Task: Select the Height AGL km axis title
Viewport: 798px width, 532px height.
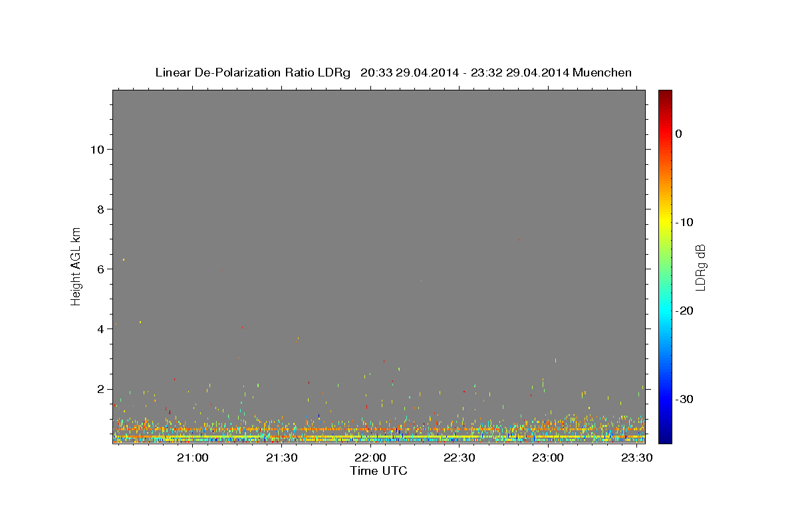Action: click(76, 265)
